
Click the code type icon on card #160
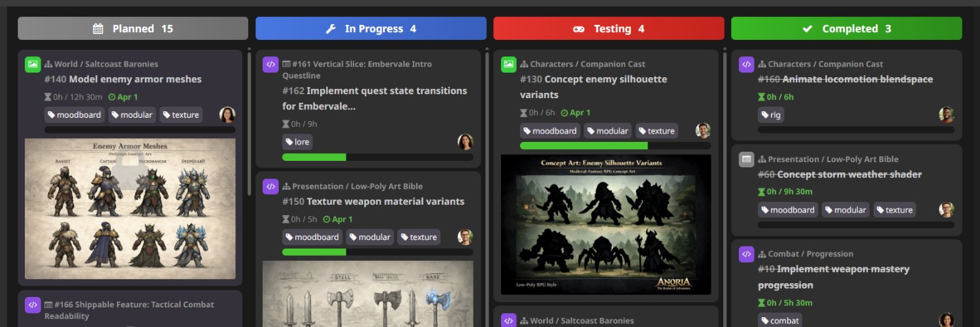click(x=746, y=65)
